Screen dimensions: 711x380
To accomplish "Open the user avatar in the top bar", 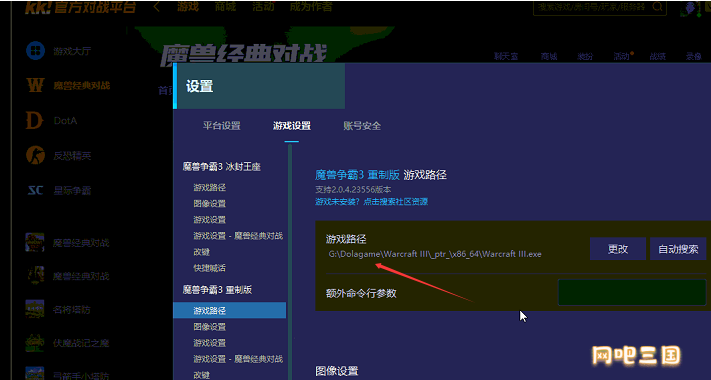I will 690,8.
